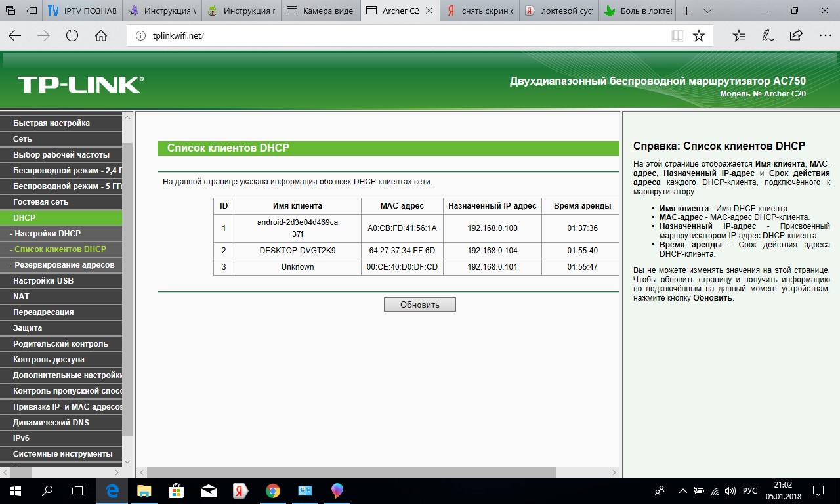Add page to favorites star icon
This screenshot has height=504, width=840.
pos(699,36)
